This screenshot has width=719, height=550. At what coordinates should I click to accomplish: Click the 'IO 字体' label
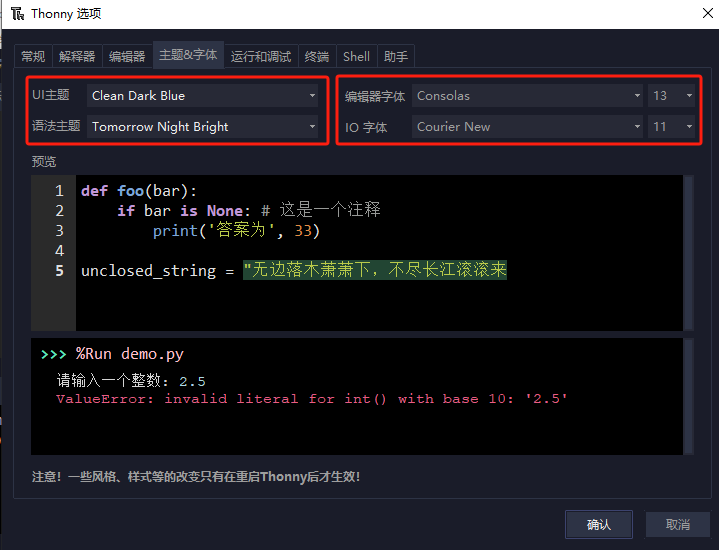pos(366,128)
